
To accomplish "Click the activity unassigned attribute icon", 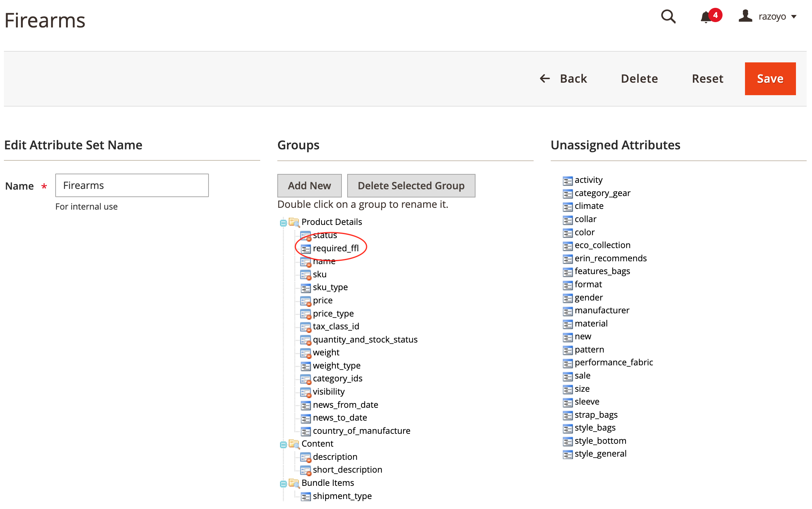I will coord(567,181).
